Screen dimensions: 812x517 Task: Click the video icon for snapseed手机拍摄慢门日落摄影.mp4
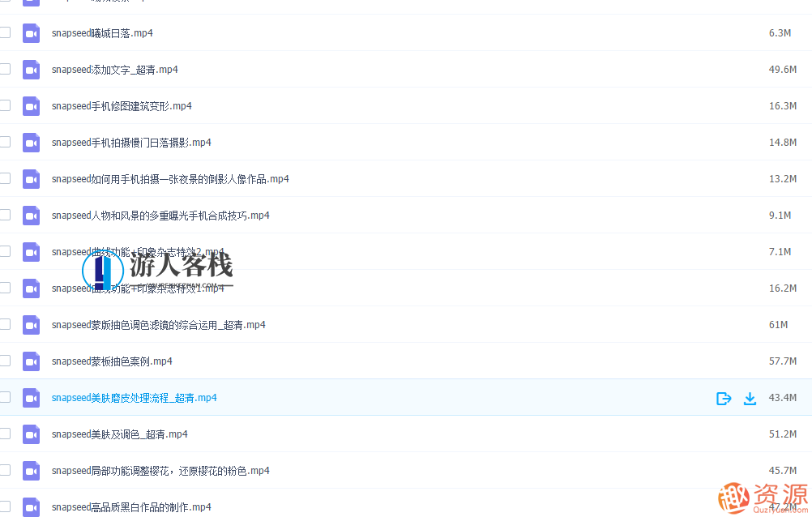click(31, 143)
